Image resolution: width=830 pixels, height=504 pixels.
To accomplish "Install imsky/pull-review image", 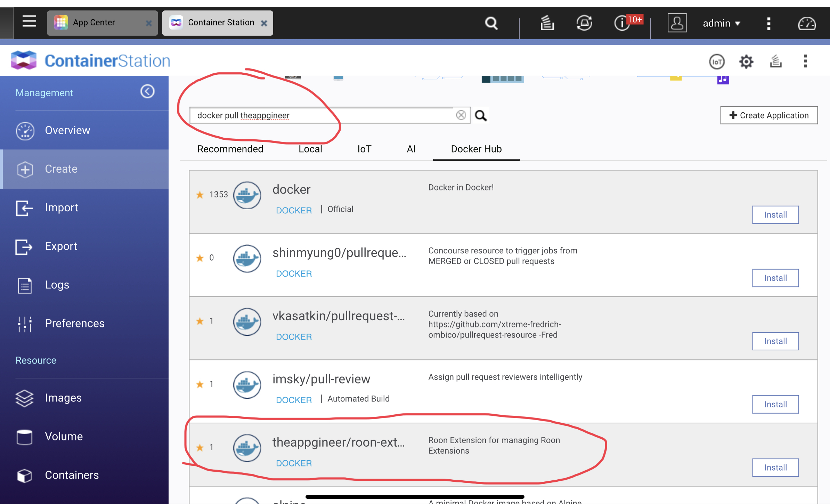I will [x=775, y=405].
